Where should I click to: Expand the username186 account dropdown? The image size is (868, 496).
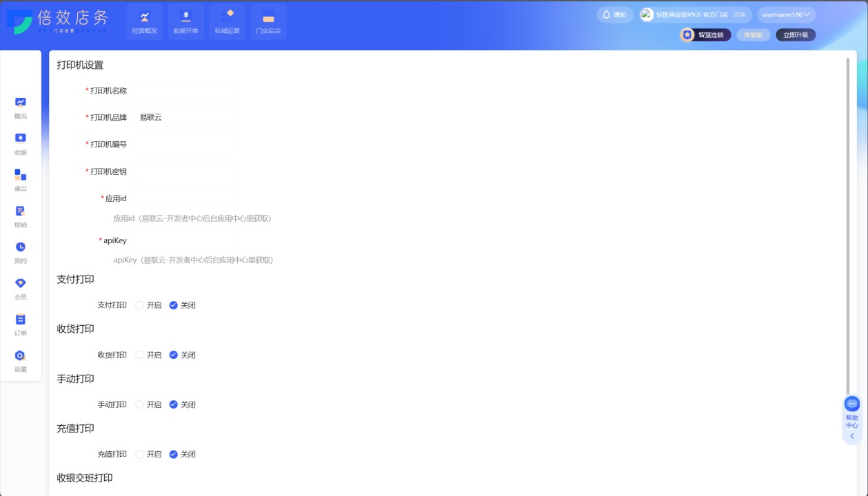click(x=786, y=14)
